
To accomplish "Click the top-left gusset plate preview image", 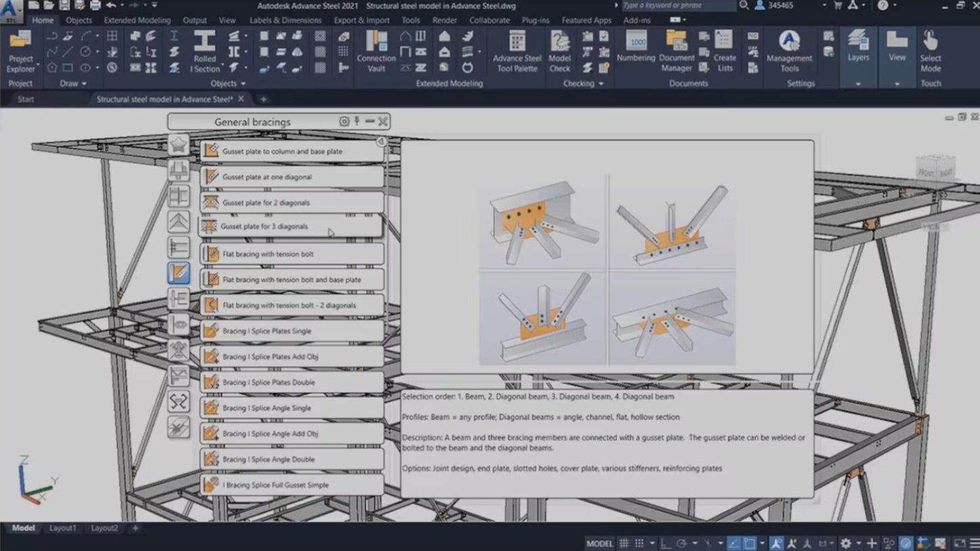I will coord(543,222).
